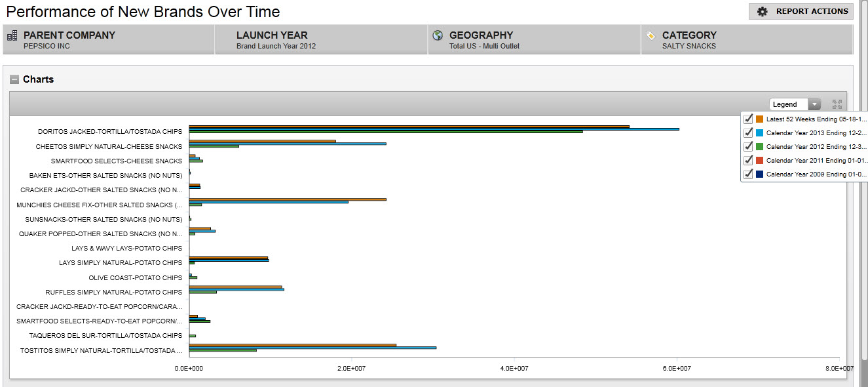Toggle Calendar Year 2012 series checkbox

pos(748,146)
